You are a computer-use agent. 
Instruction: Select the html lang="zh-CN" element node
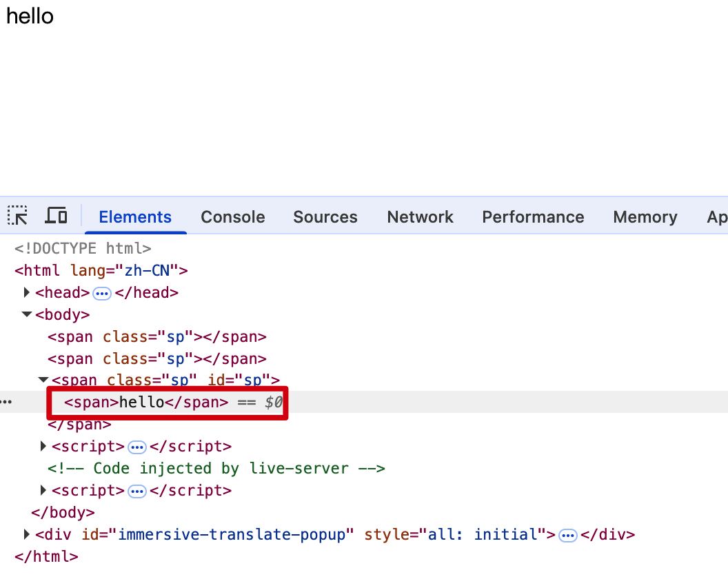point(101,270)
